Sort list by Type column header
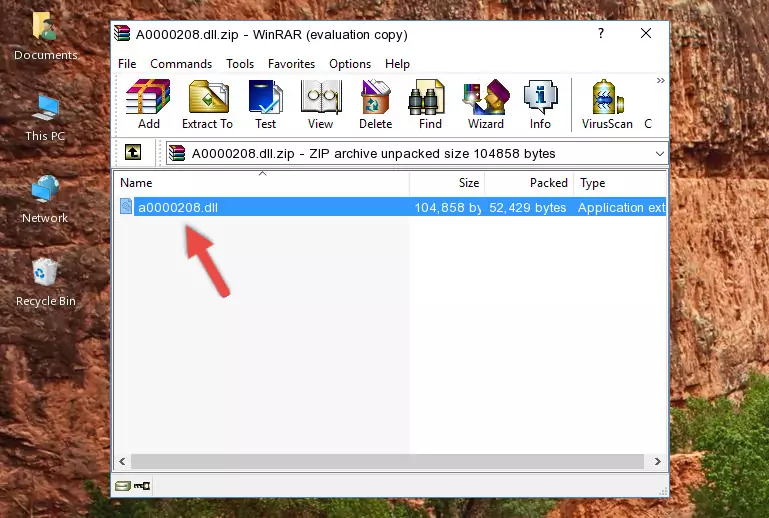 pos(620,183)
